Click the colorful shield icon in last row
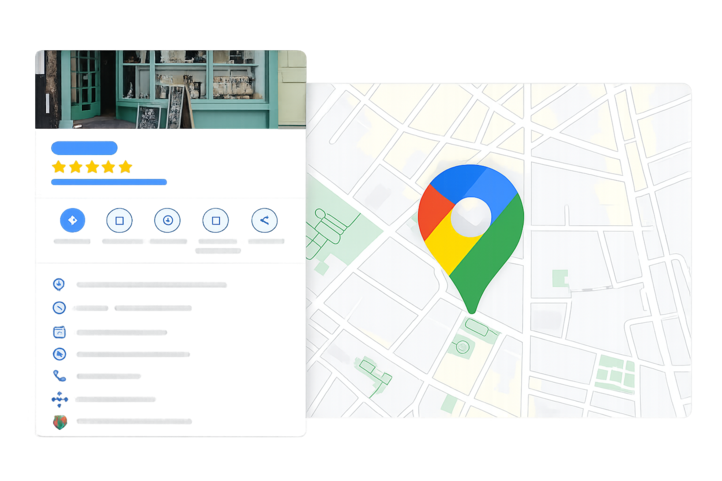Screen dimensions: 722x481 [60, 422]
